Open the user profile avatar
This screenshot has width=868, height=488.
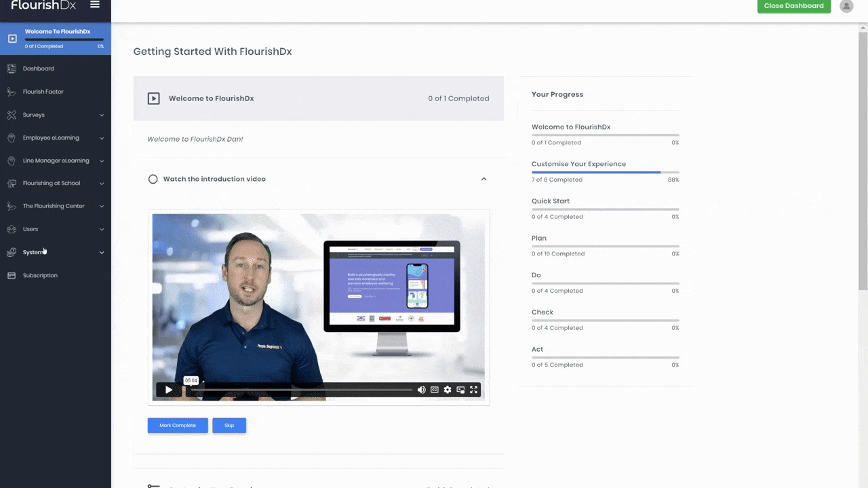pyautogui.click(x=846, y=6)
